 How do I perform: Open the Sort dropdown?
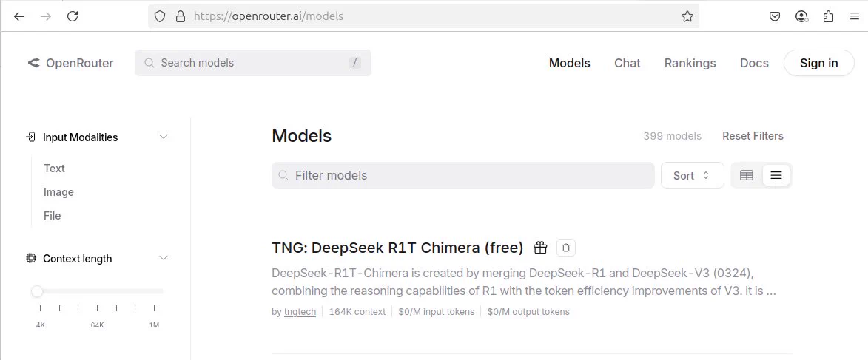(692, 175)
